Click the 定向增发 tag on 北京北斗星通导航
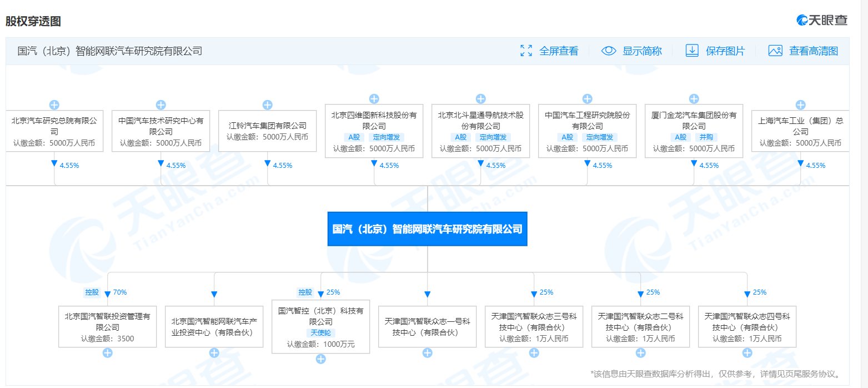 [493, 137]
